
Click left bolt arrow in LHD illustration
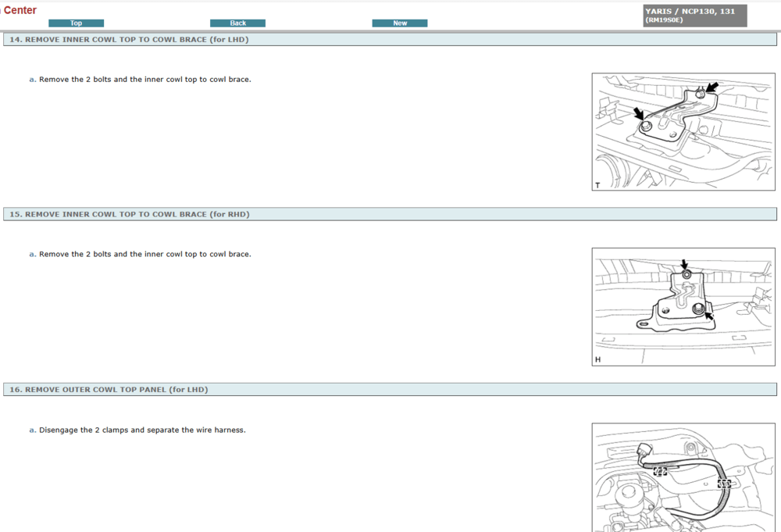tap(638, 115)
